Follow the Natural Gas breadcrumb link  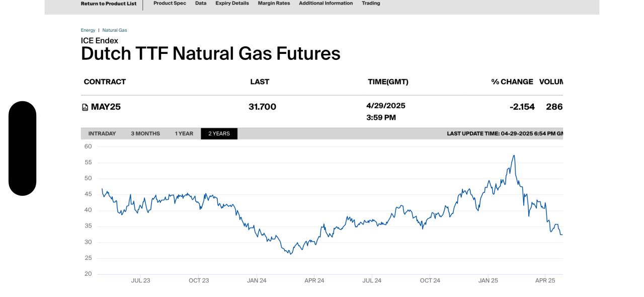coord(115,30)
